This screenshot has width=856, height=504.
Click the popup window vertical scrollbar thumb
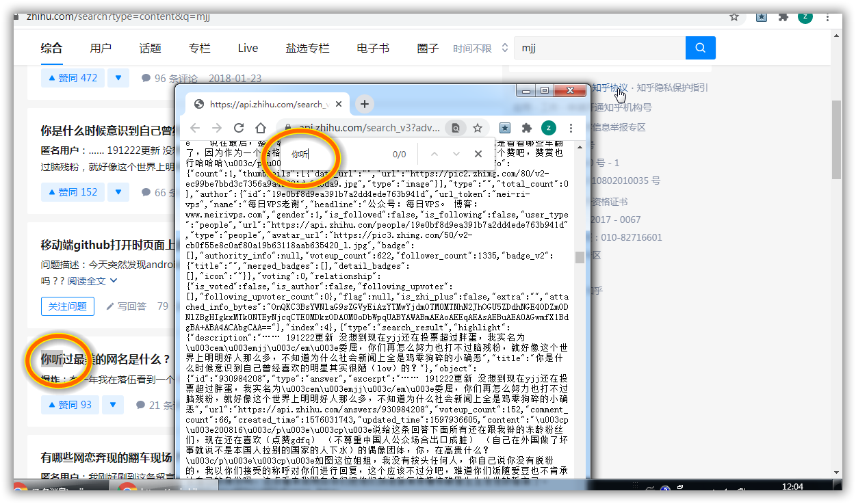[580, 256]
